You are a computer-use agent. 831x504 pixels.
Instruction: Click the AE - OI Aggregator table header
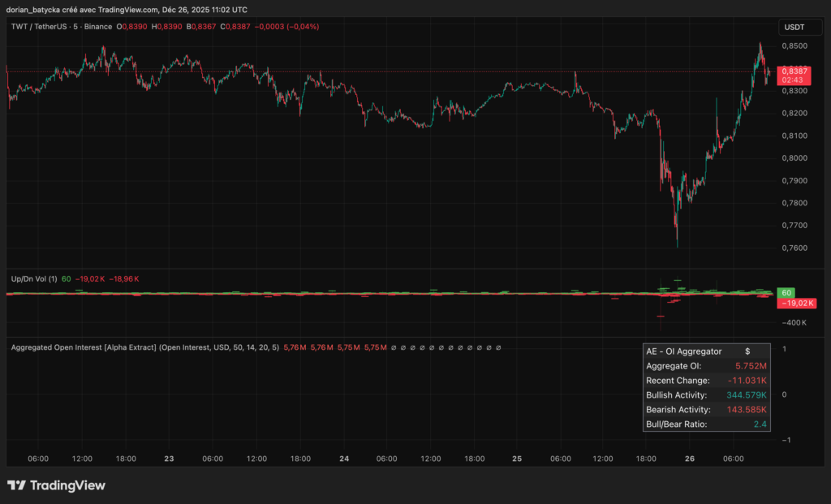[x=683, y=351]
